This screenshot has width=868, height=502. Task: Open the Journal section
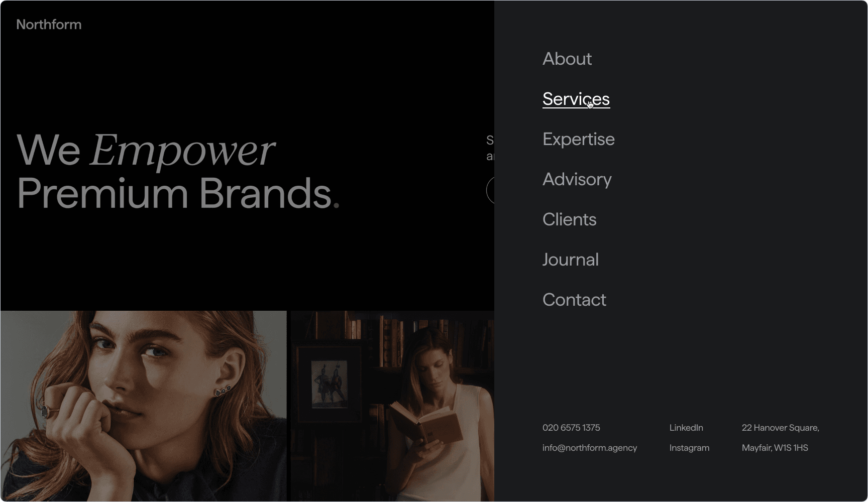pyautogui.click(x=571, y=260)
